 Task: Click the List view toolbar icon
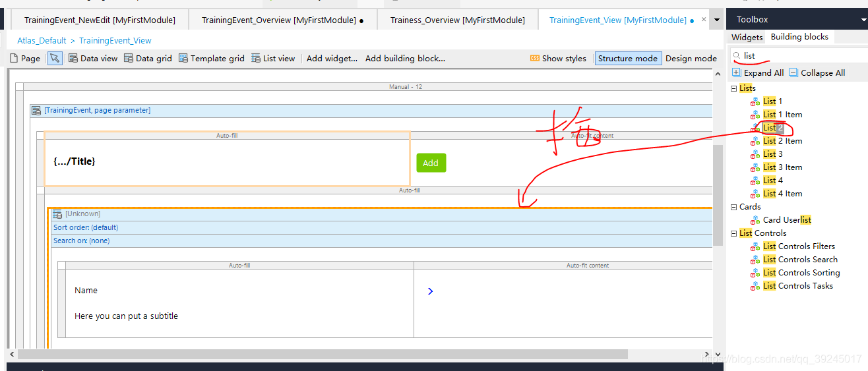click(x=256, y=58)
